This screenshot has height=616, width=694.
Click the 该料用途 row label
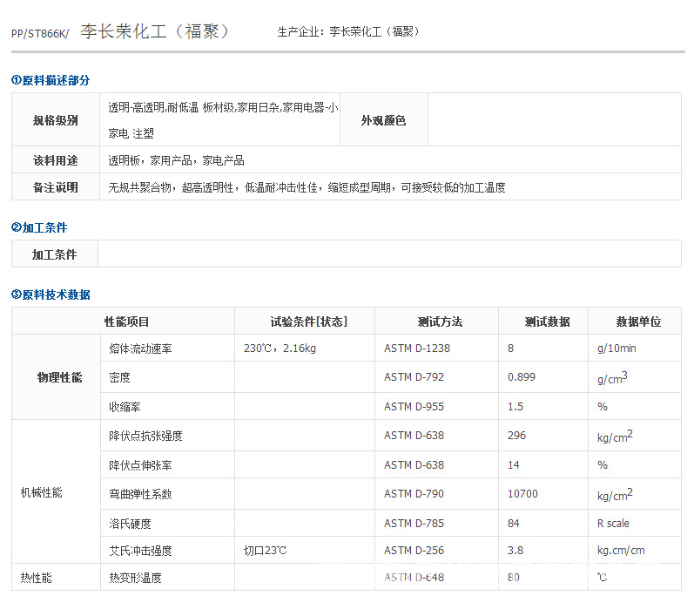point(56,160)
